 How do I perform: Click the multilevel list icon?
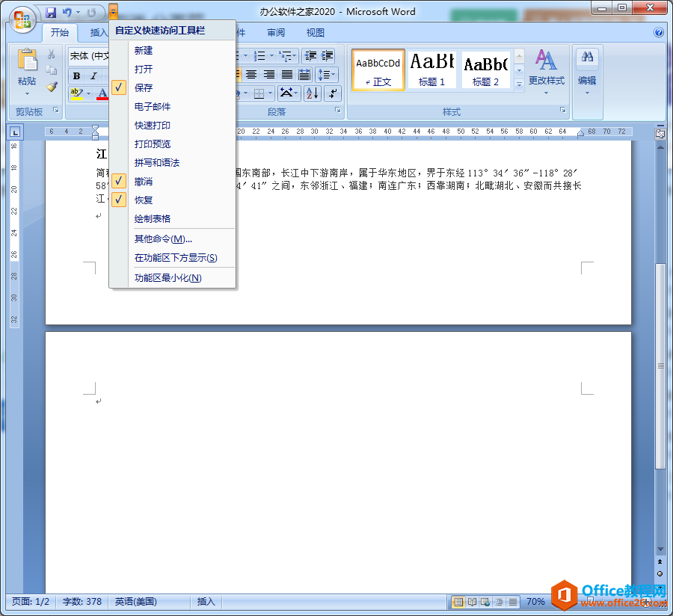pos(286,56)
